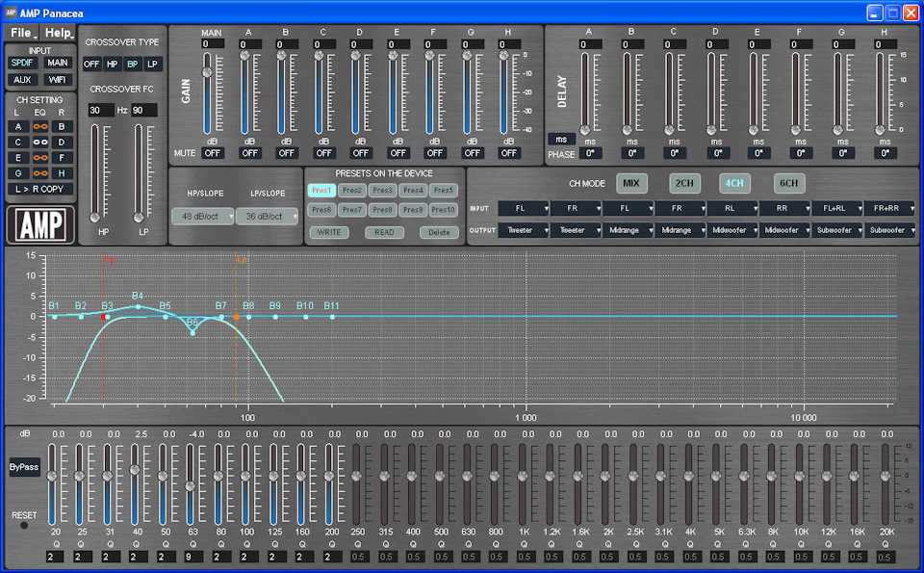
Task: Click the 63 Hz EQ band slider handle
Action: click(190, 486)
